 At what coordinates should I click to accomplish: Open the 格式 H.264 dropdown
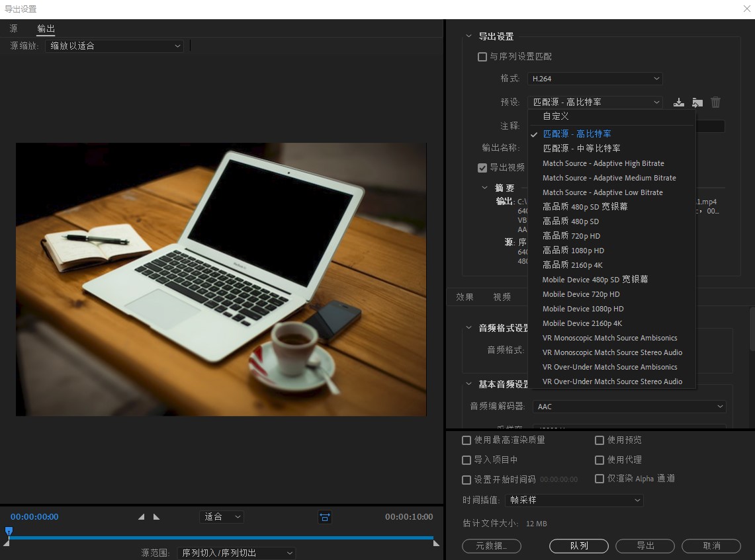(595, 79)
